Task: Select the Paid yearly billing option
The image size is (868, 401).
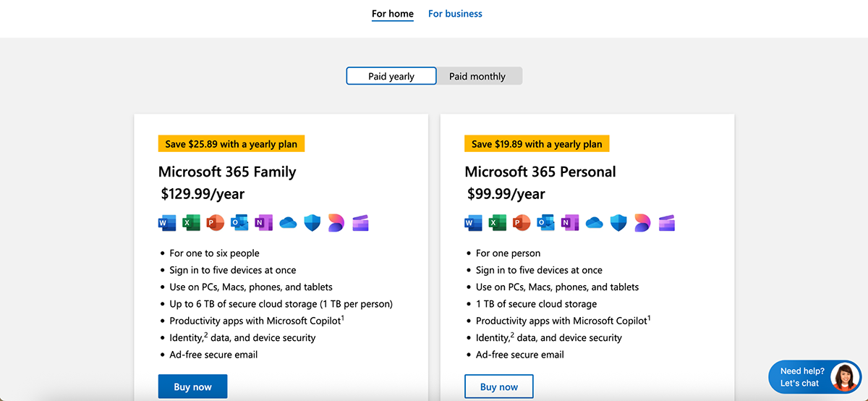Action: [x=391, y=76]
